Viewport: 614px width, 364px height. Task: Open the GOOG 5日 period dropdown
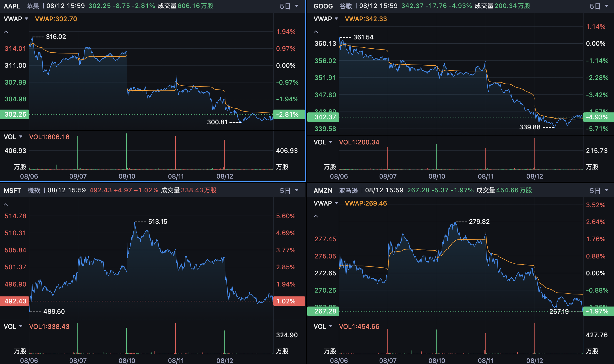pyautogui.click(x=599, y=6)
